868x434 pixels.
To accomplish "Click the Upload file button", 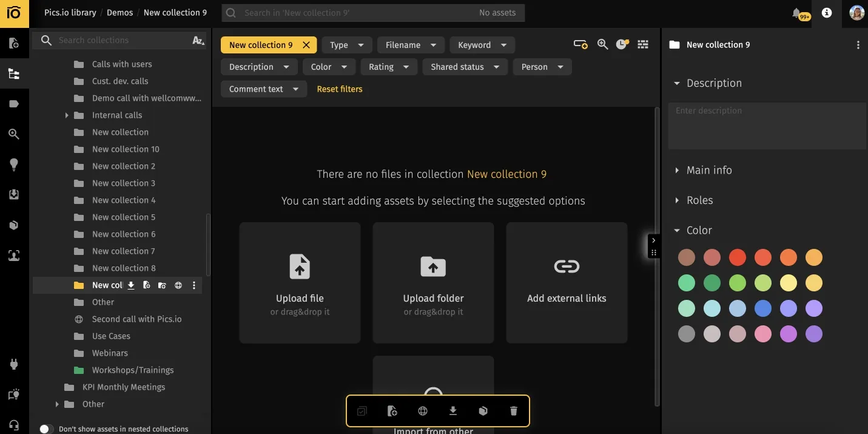I will [x=300, y=282].
